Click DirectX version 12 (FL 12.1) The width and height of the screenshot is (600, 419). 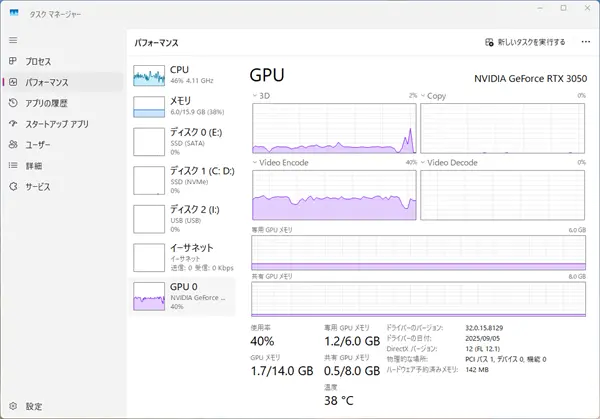coord(483,349)
